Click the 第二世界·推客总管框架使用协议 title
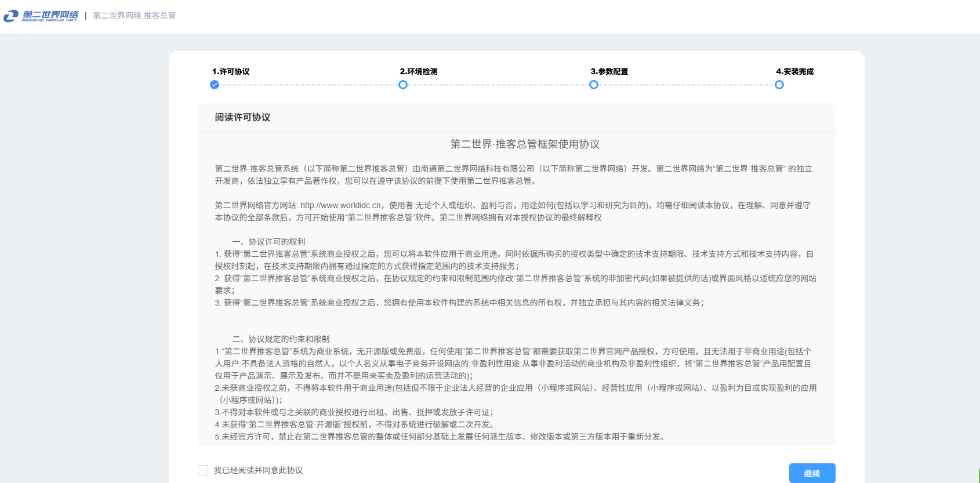The height and width of the screenshot is (483, 980). (x=525, y=144)
